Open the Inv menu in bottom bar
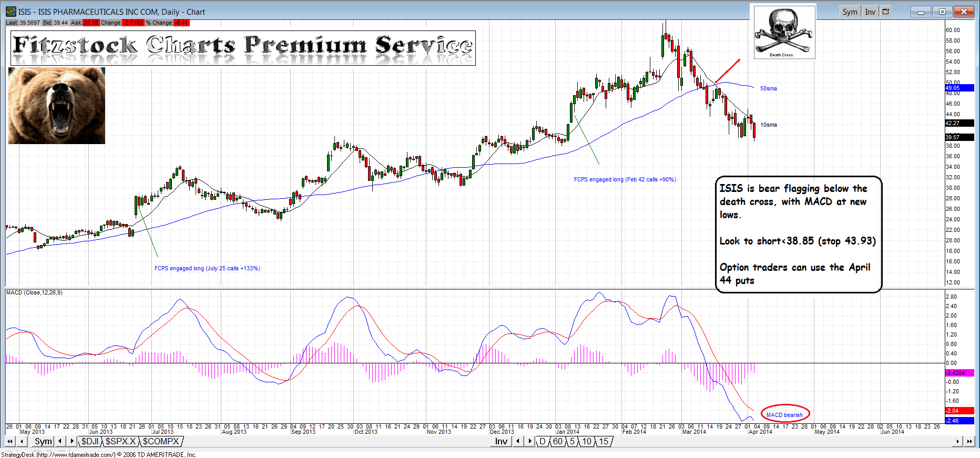This screenshot has width=980, height=458. click(x=501, y=442)
